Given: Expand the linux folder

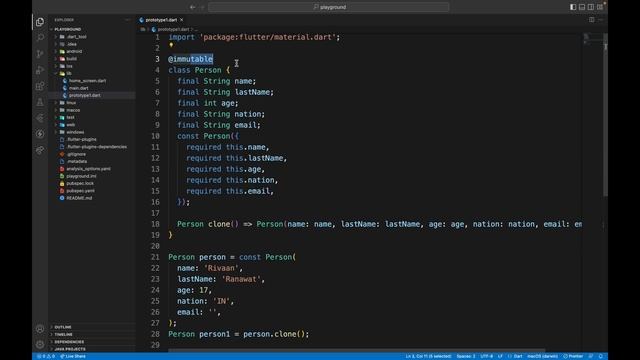Looking at the screenshot, I should pos(71,103).
